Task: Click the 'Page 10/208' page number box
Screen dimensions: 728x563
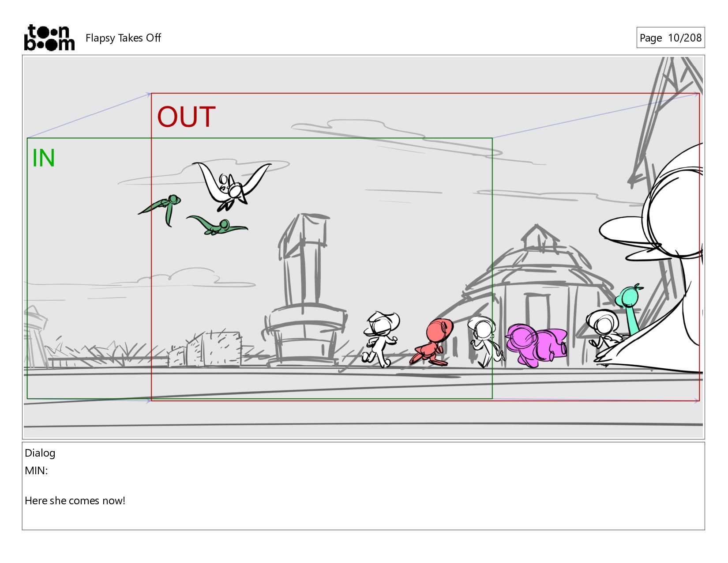Action: pos(670,38)
